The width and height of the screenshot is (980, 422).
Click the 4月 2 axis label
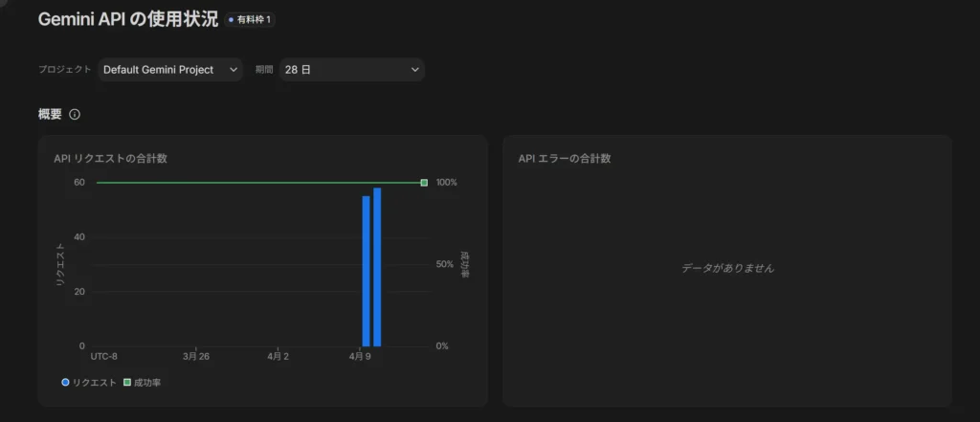point(278,356)
